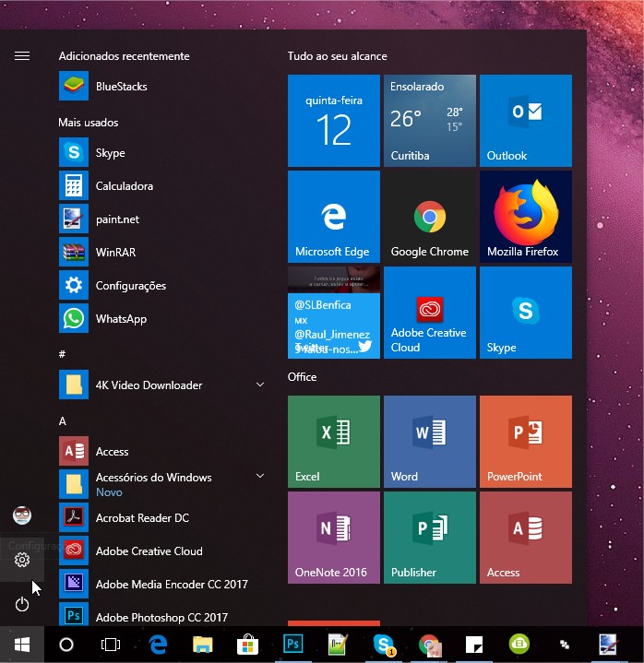This screenshot has height=663, width=644.
Task: Open BlueStacks from recently added
Action: [161, 87]
